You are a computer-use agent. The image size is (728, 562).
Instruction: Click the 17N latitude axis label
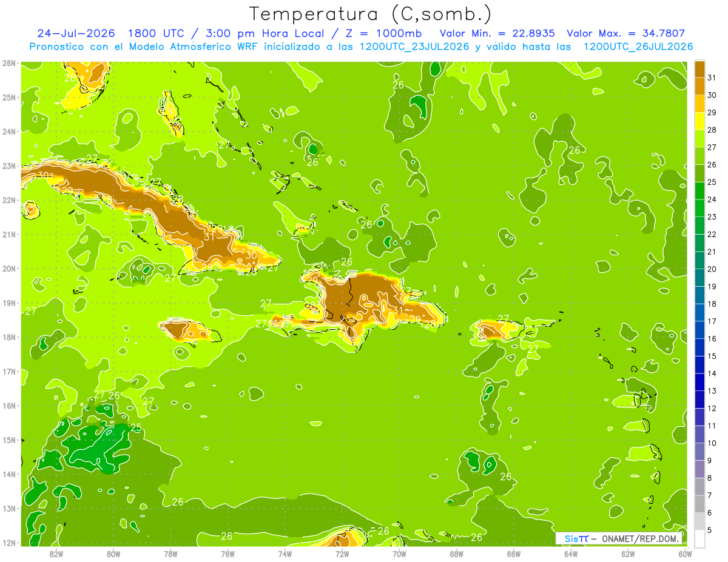10,371
